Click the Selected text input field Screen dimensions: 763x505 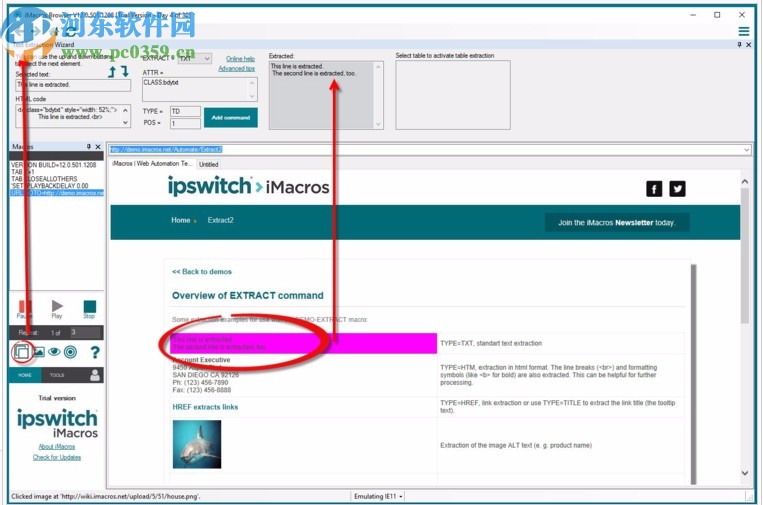[x=73, y=85]
